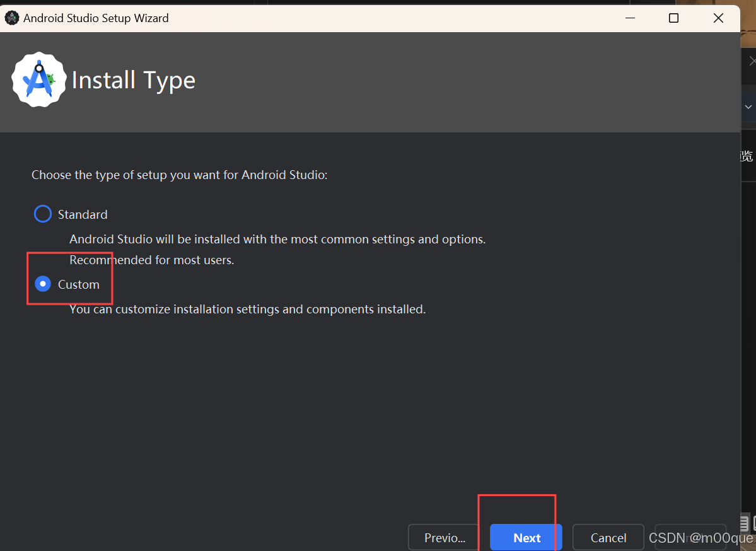756x551 pixels.
Task: Click the Android Studio compass logo next to Install Type
Action: click(38, 79)
